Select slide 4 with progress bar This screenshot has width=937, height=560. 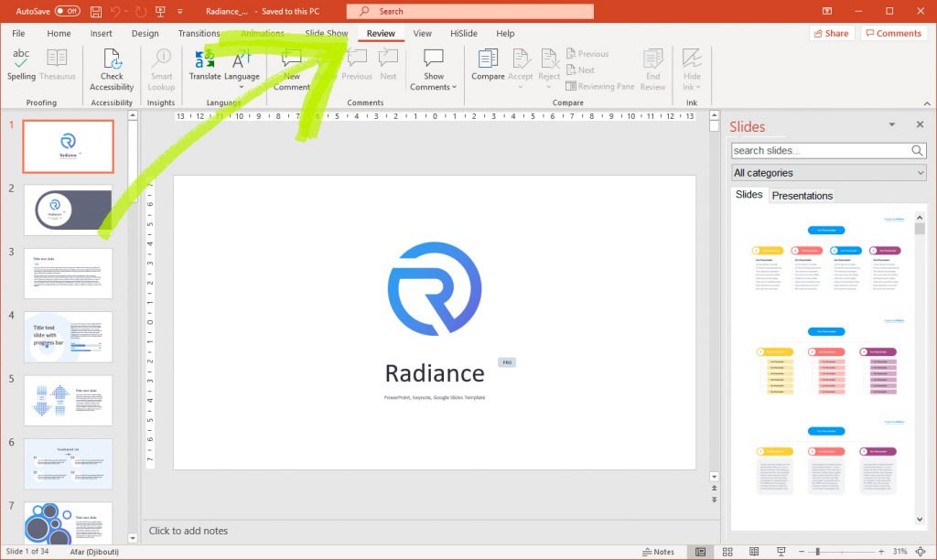point(68,337)
